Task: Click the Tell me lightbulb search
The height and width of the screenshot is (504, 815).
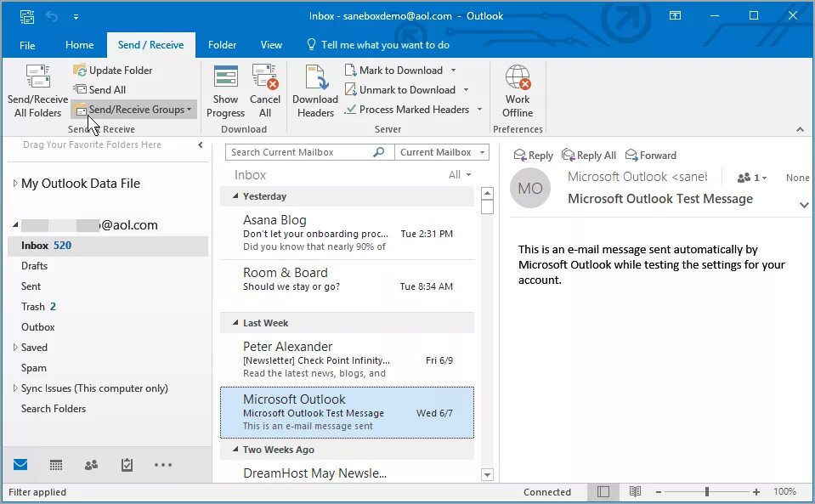Action: pos(311,45)
